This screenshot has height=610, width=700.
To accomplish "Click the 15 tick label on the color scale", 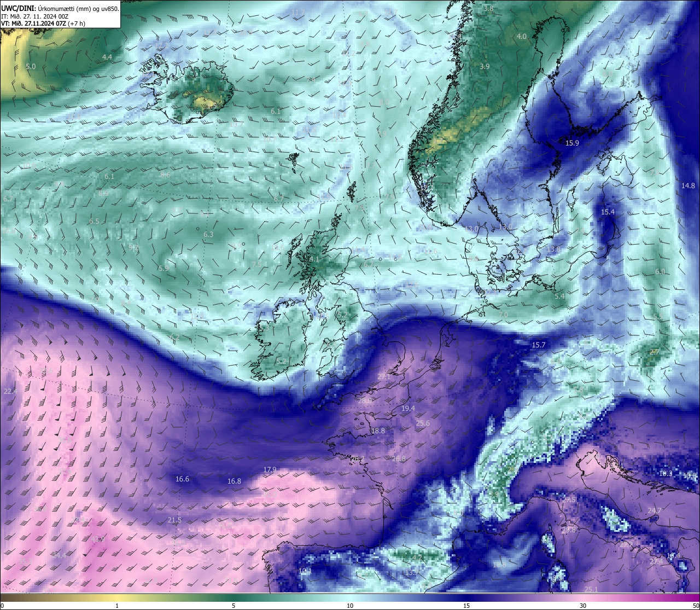I will [466, 606].
